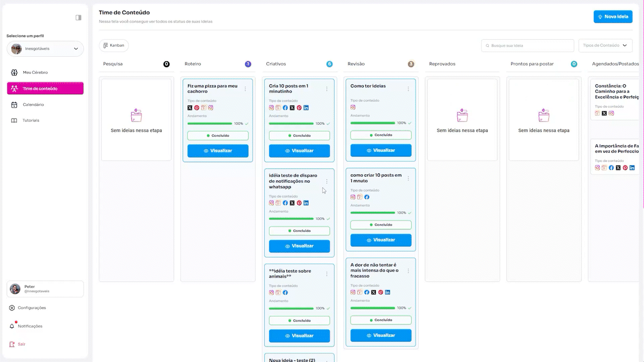
Task: Go to Calendário in the sidebar
Action: pyautogui.click(x=45, y=105)
